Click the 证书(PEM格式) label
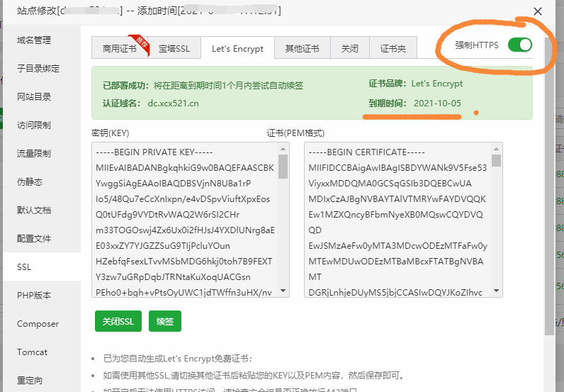This screenshot has height=392, width=564. [295, 133]
